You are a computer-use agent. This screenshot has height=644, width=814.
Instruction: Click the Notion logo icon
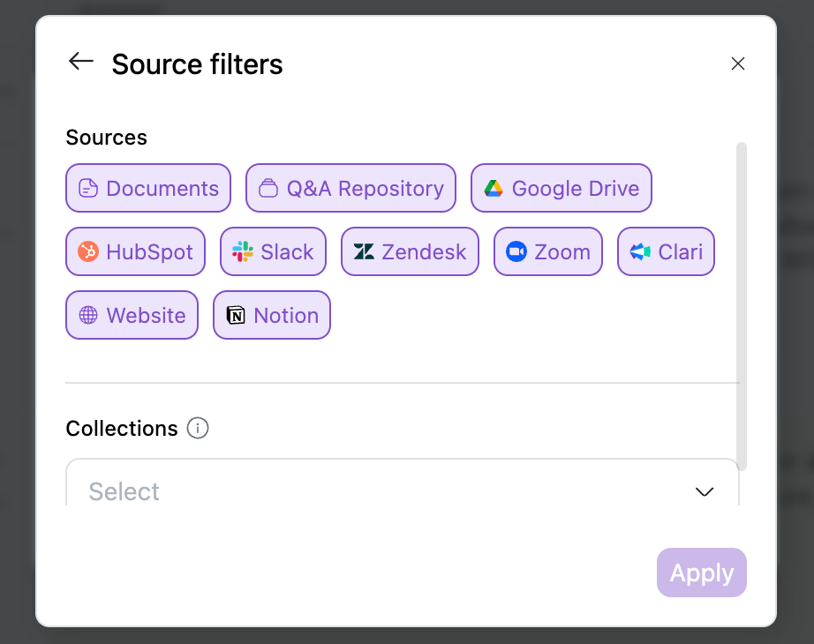pos(236,316)
